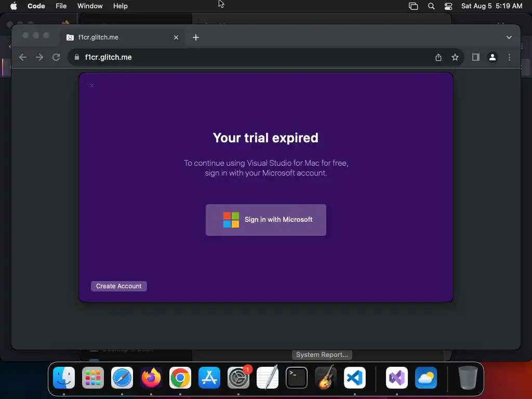Open the Window menu
532x399 pixels.
coord(90,6)
